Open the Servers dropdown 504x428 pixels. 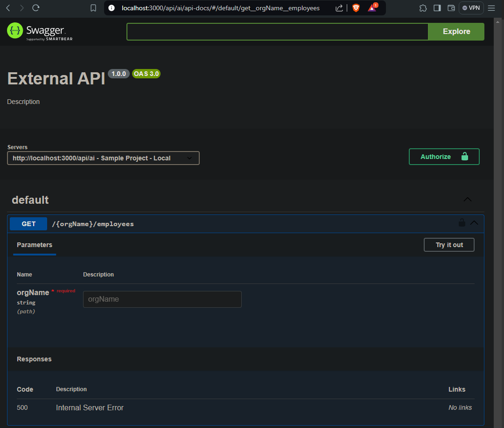103,158
